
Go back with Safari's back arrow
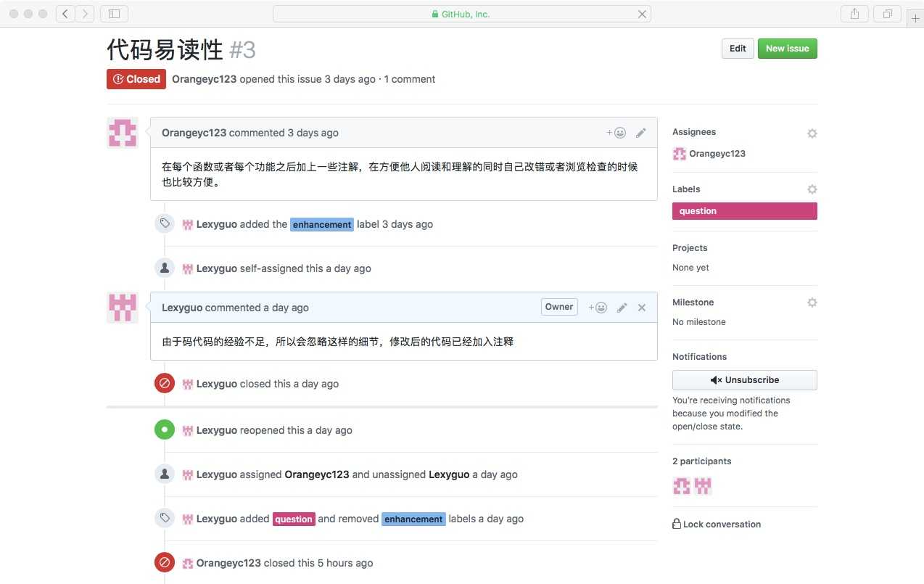(x=65, y=13)
